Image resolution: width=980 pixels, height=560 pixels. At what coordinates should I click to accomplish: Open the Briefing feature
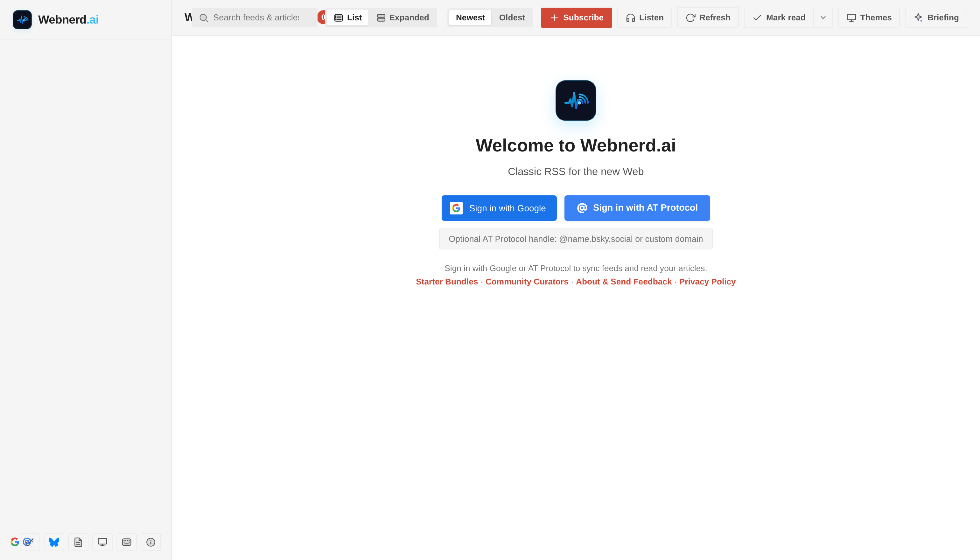(x=936, y=18)
